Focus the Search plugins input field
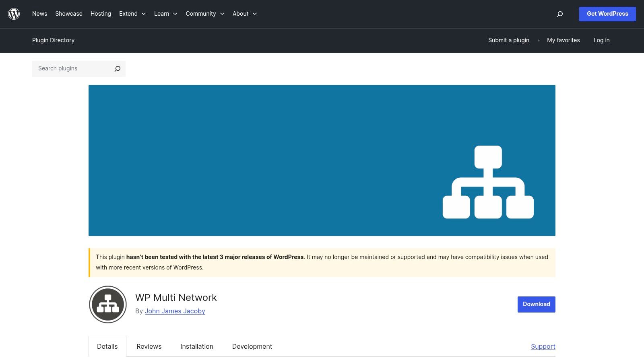Viewport: 644px width, 362px height. [x=72, y=69]
